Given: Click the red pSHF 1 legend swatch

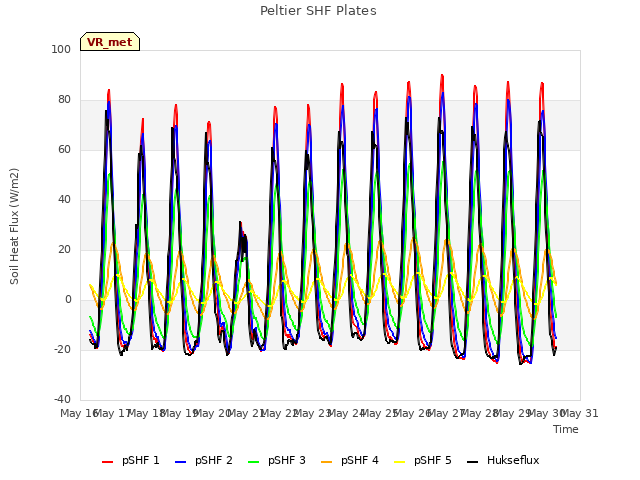Looking at the screenshot, I should click(107, 462).
